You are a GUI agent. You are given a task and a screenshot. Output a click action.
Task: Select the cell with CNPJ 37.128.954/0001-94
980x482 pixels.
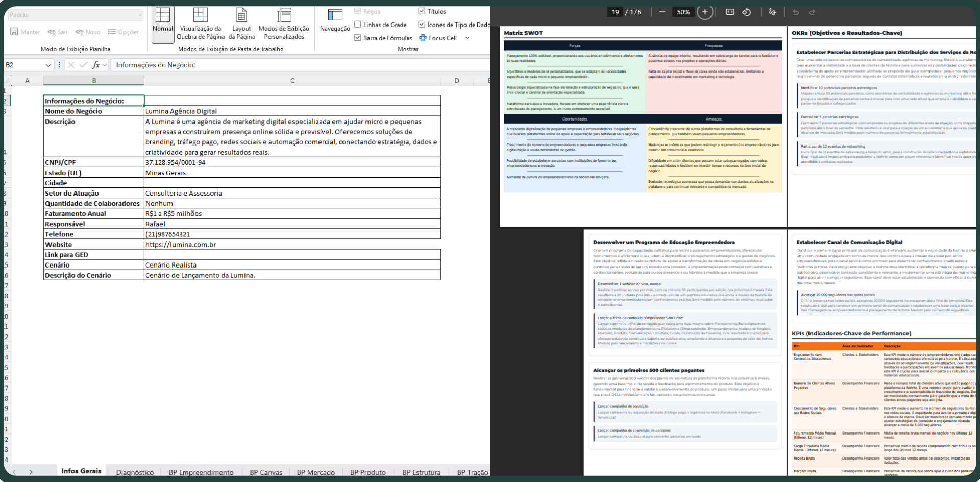[292, 162]
